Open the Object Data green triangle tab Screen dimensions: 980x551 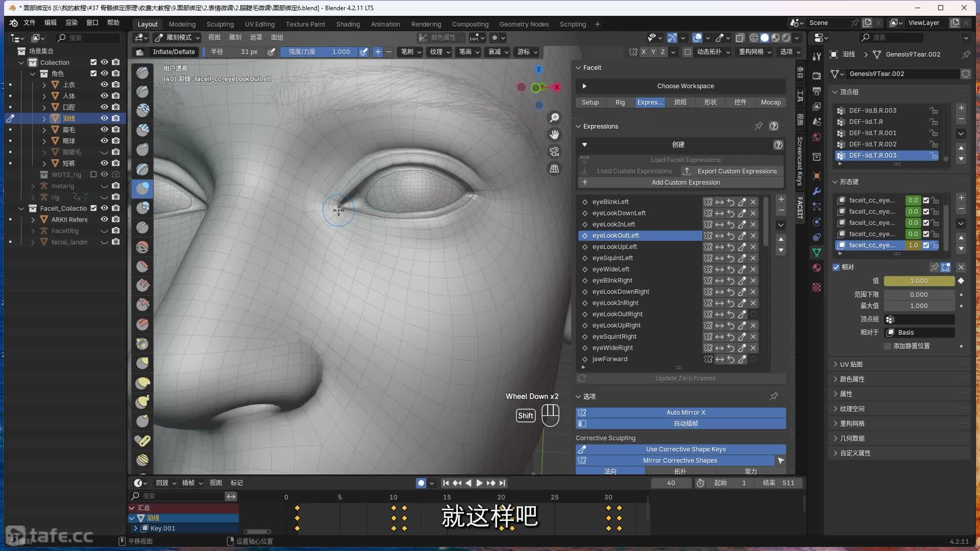click(817, 253)
